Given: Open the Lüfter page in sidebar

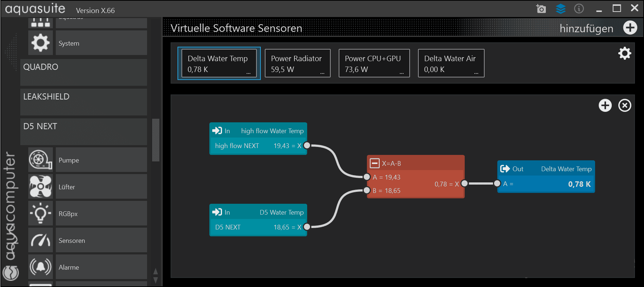Looking at the screenshot, I should 101,186.
